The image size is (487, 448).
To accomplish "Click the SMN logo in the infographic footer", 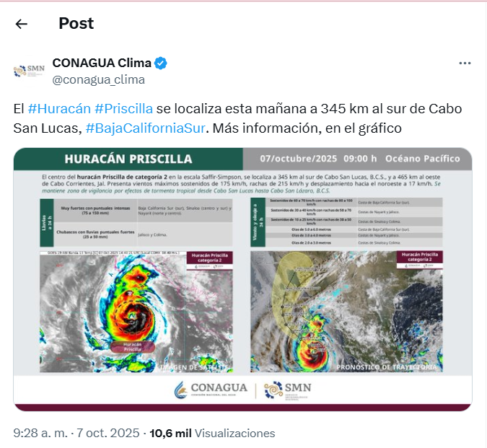I will click(287, 390).
